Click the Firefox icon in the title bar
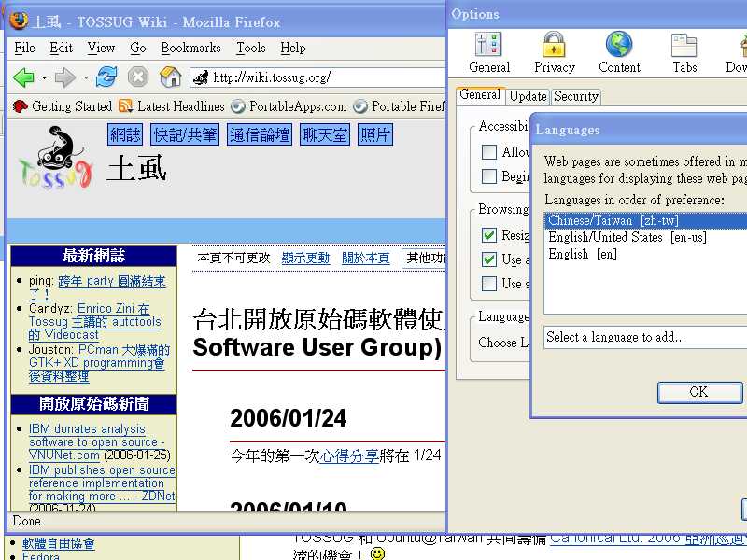747x560 pixels. [19, 21]
